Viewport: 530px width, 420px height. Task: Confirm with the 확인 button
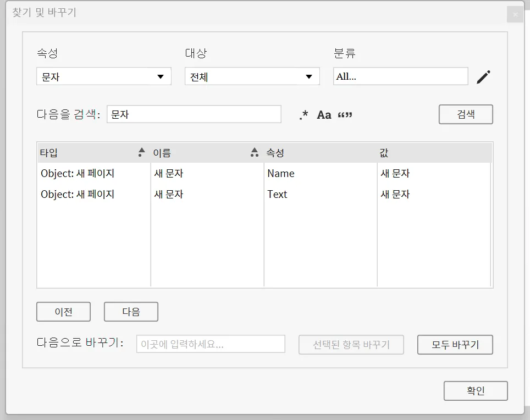tap(476, 391)
